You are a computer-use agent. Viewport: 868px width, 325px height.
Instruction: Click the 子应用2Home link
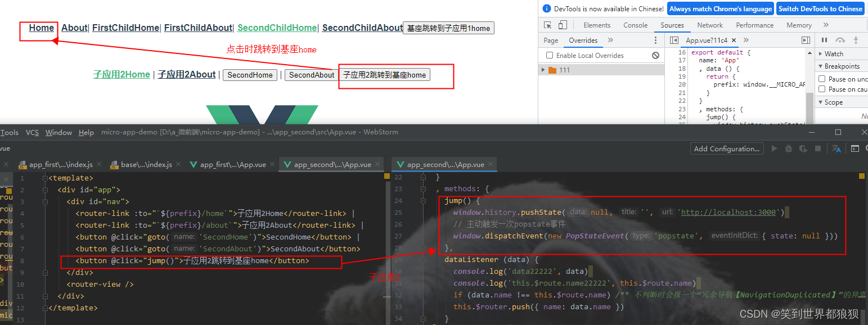[122, 74]
